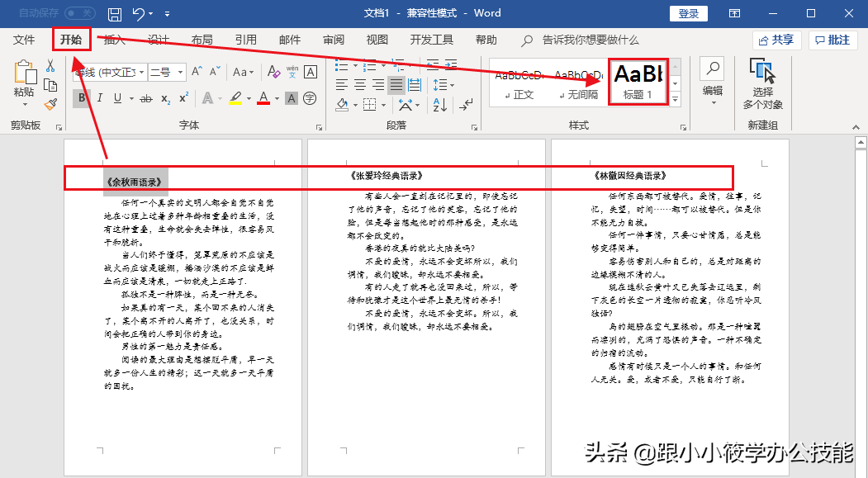Select the italic formatting icon

100,98
